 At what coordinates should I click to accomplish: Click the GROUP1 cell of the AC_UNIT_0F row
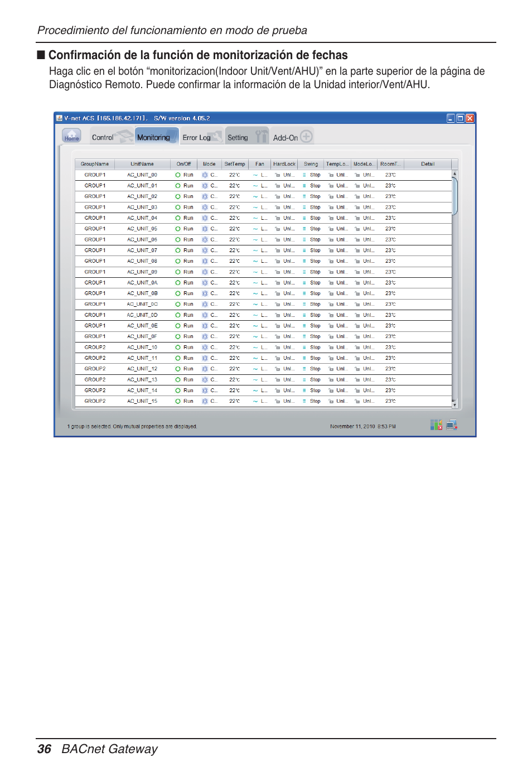[x=95, y=337]
